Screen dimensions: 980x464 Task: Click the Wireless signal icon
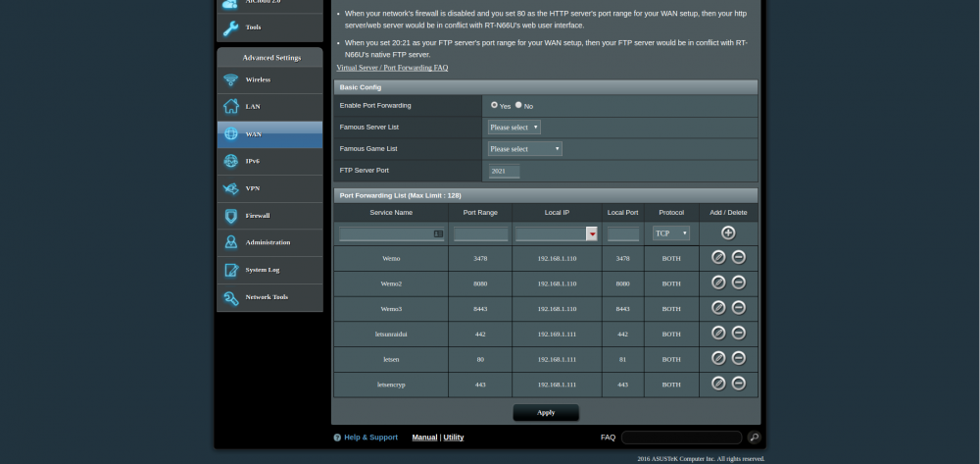(x=231, y=80)
